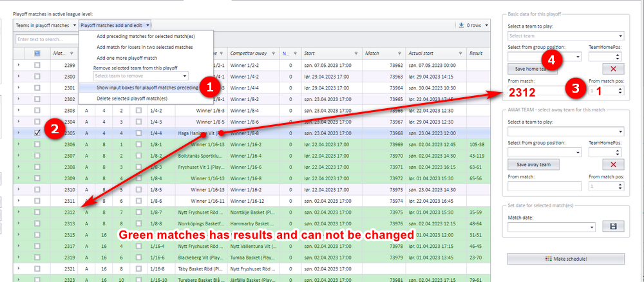Image resolution: width=644 pixels, height=282 pixels.
Task: Select the cell Blackeberg Vit
Action: click(x=201, y=258)
